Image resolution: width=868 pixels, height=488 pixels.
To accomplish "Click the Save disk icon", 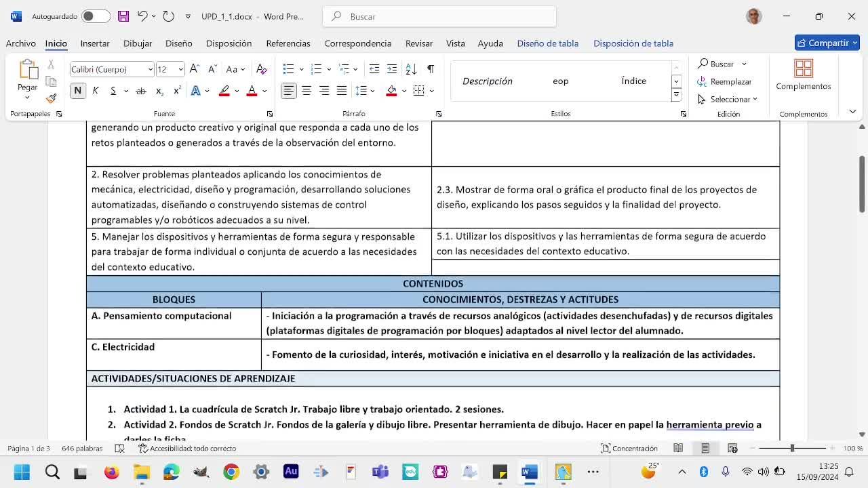I will click(x=123, y=16).
